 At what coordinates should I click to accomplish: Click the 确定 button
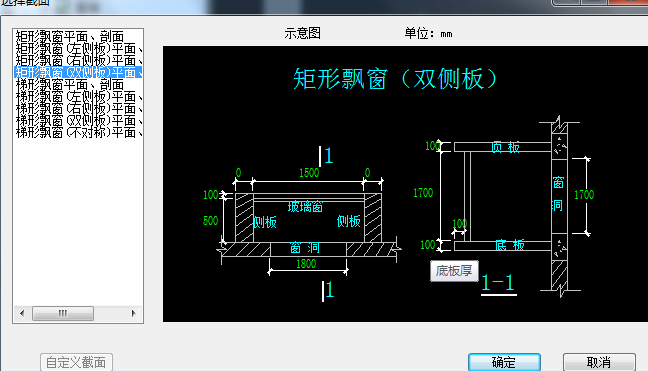(x=504, y=362)
